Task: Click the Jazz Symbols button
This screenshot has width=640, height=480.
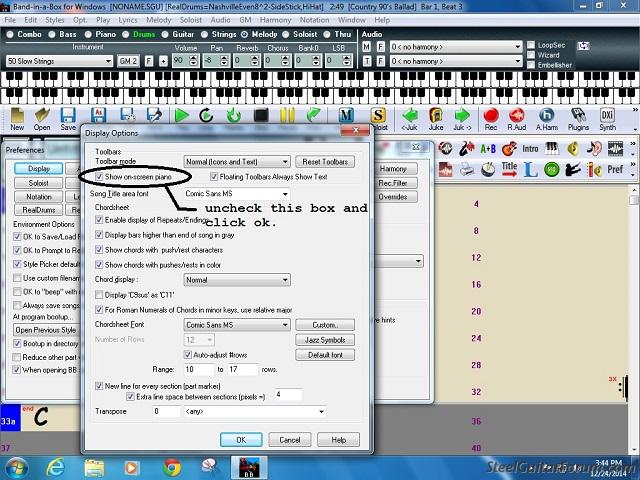Action: point(325,340)
